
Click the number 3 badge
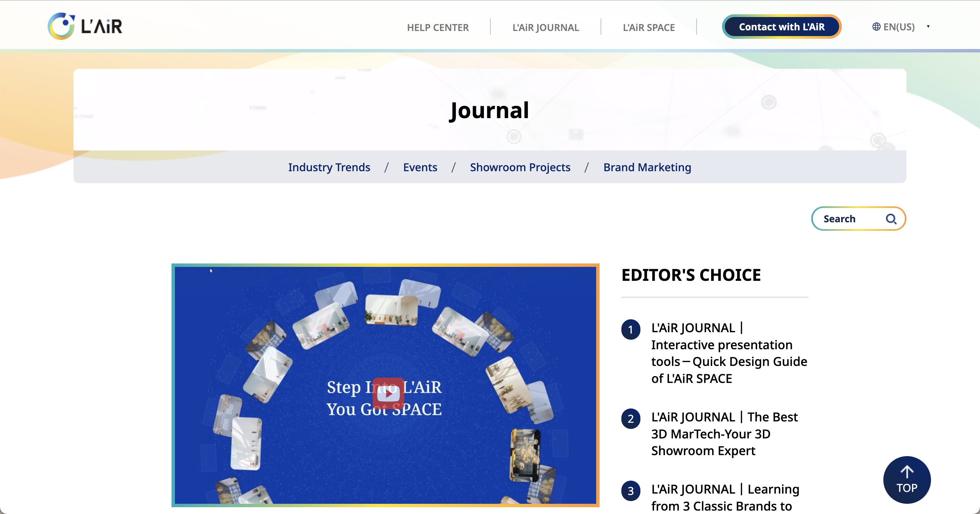coord(631,491)
